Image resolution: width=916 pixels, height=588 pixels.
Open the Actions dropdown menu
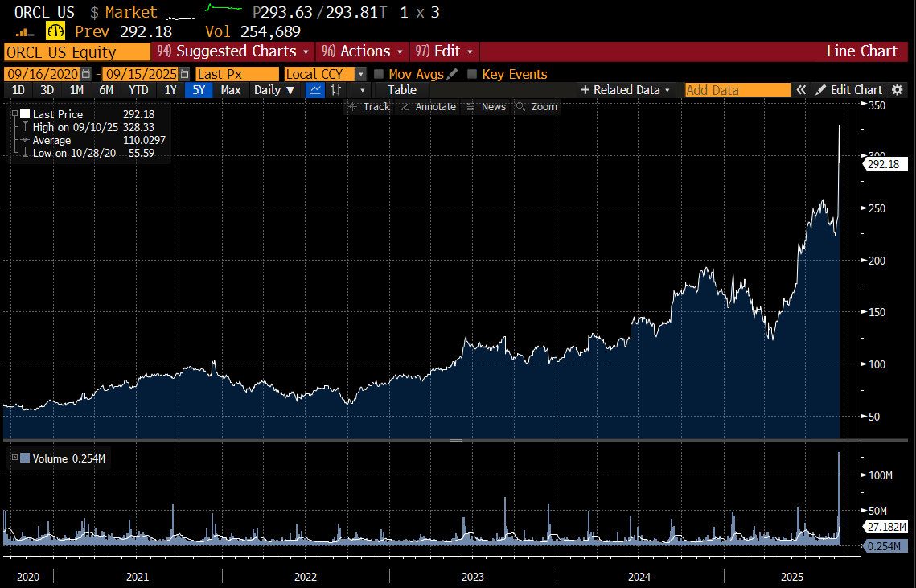[x=362, y=51]
